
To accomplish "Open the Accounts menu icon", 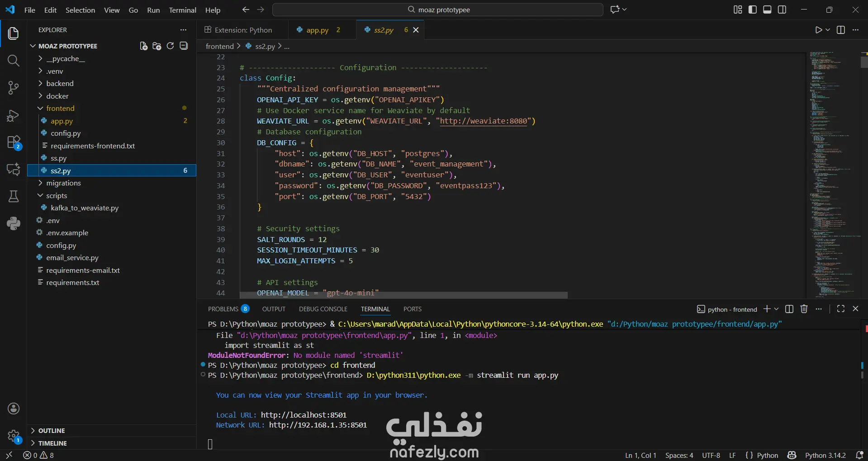I will (14, 409).
